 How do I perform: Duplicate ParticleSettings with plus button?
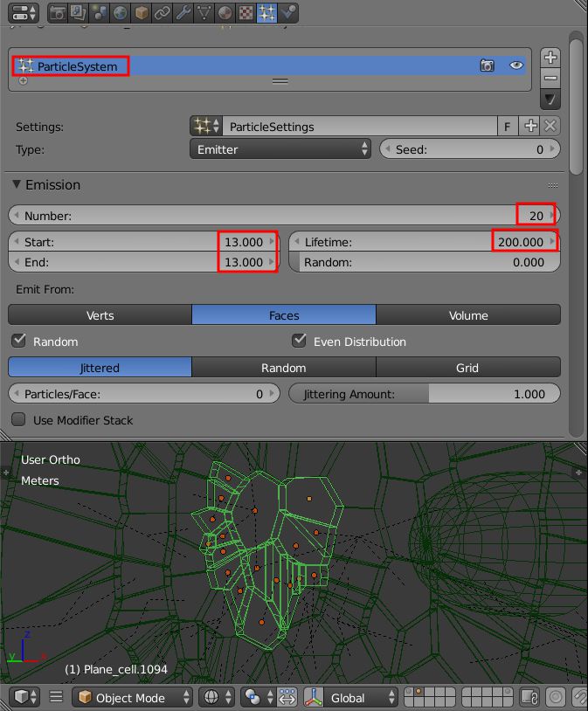[x=530, y=126]
